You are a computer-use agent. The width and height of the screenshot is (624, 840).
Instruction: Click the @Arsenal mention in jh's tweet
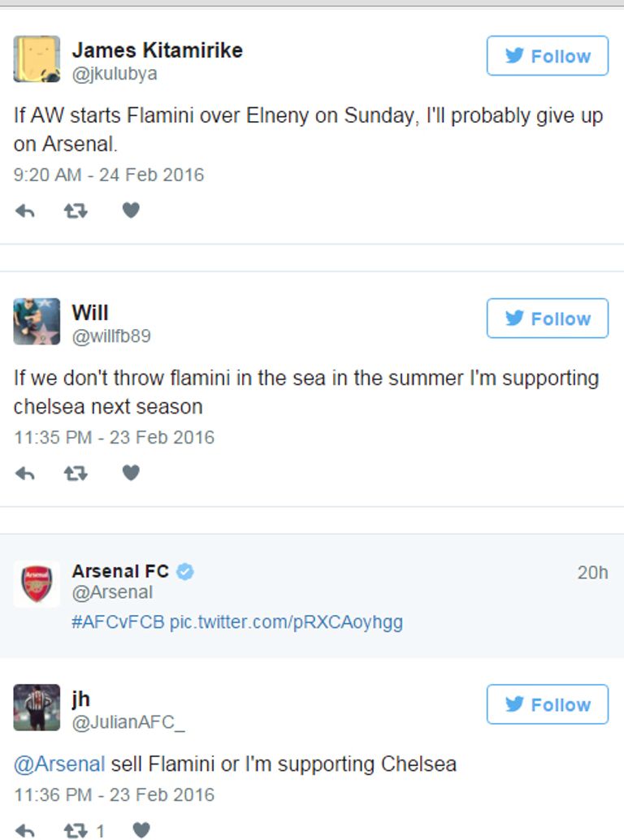click(59, 764)
